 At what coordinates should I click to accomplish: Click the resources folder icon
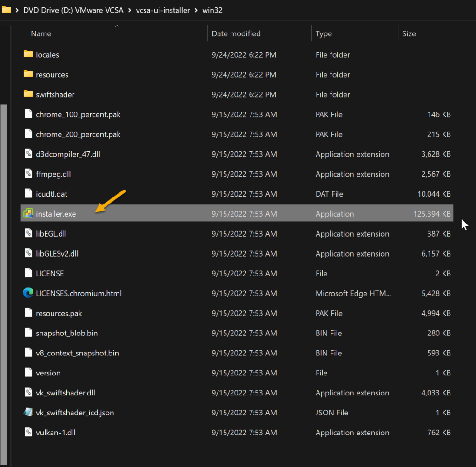(x=28, y=74)
